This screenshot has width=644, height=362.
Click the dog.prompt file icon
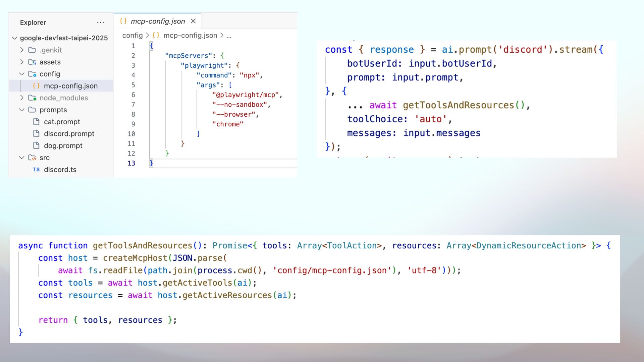(36, 145)
